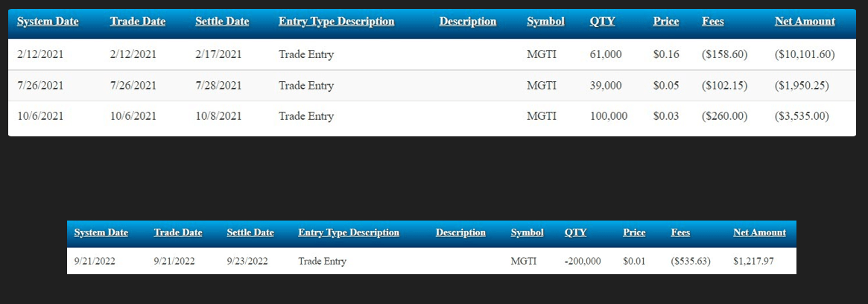Click the ($10,101.60) net amount cell
This screenshot has height=304, width=868.
click(x=805, y=54)
